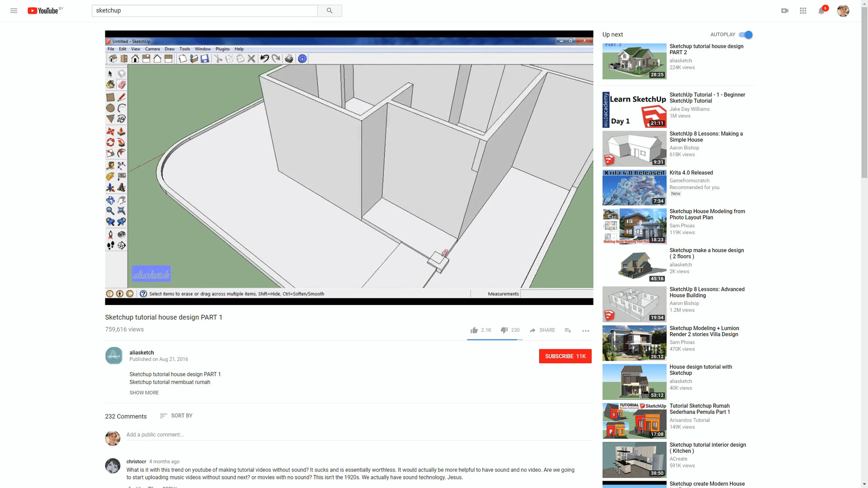Add video to a playlist

pyautogui.click(x=568, y=330)
